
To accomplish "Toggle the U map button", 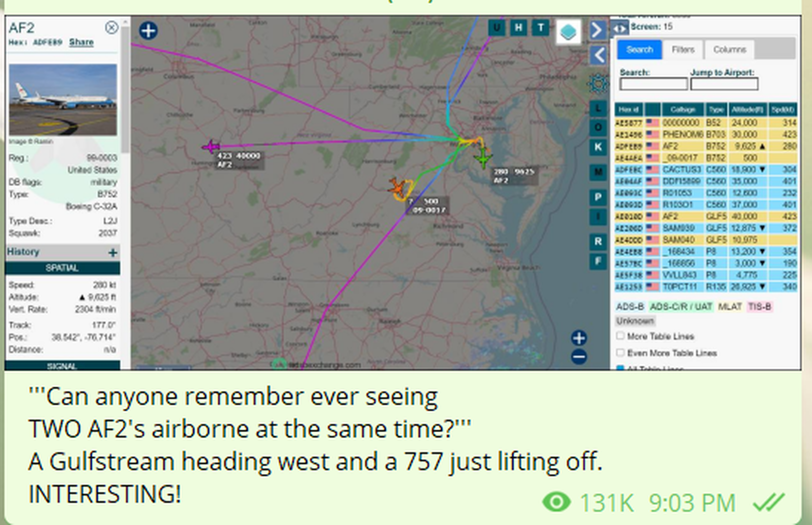I will [496, 28].
